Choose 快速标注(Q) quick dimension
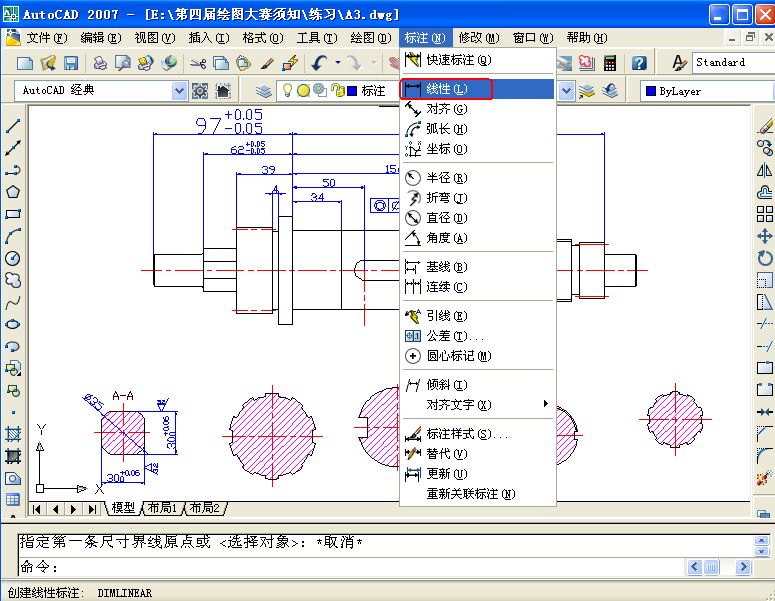Viewport: 775px width, 601px height. pos(477,60)
